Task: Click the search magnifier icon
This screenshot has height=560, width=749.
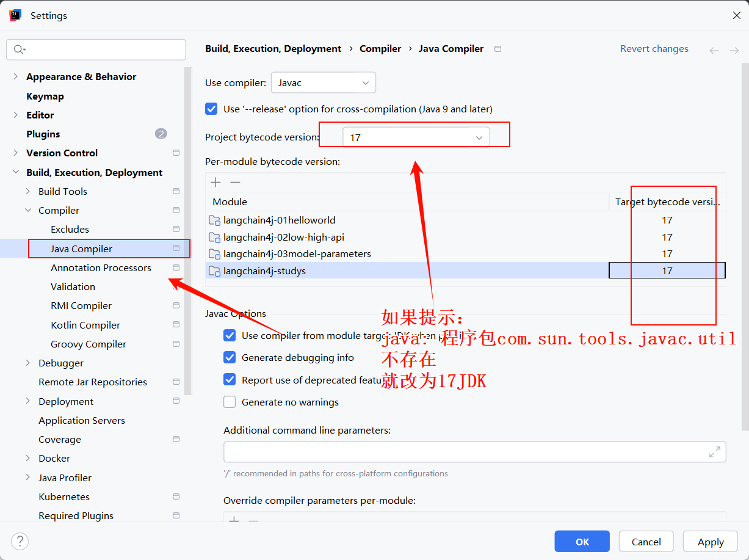Action: click(x=19, y=49)
